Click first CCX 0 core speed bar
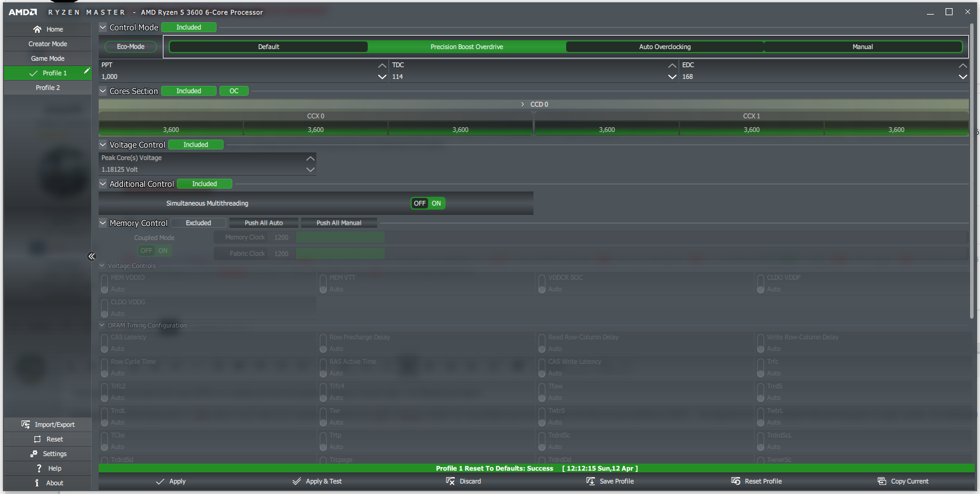Image resolution: width=980 pixels, height=494 pixels. 171,129
